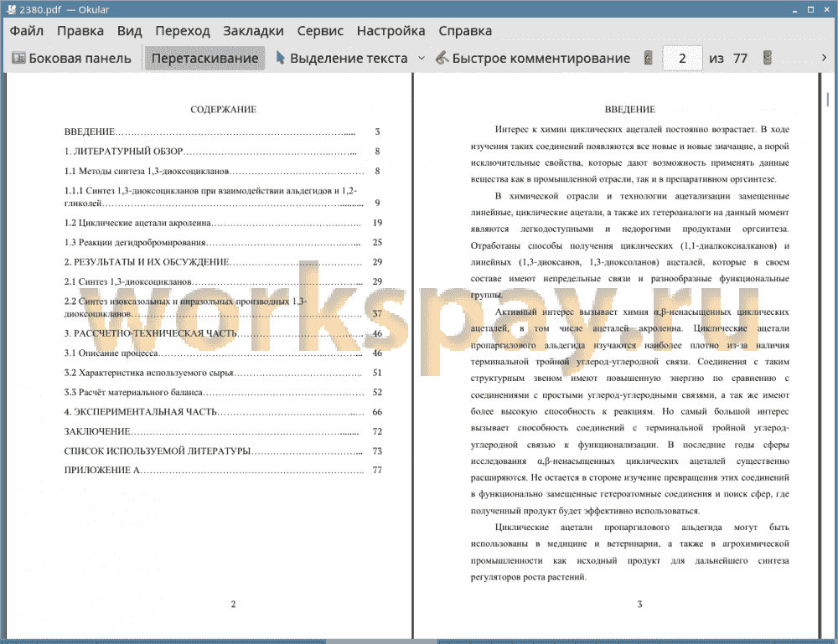This screenshot has height=644, width=838.
Task: Click the СОДЕРЖАНИЕ heading
Action: [224, 110]
